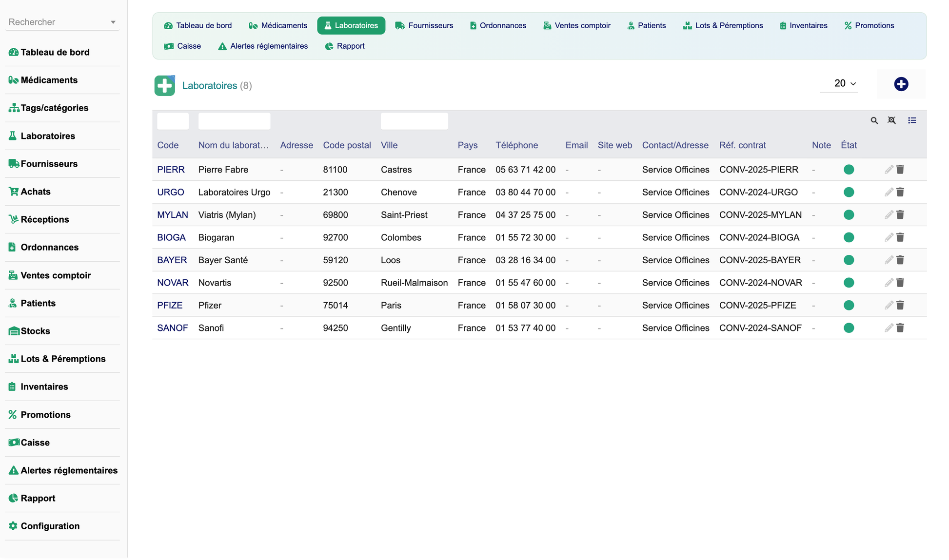This screenshot has width=949, height=560.
Task: Clear search filters with crossed magnifier icon
Action: [891, 120]
